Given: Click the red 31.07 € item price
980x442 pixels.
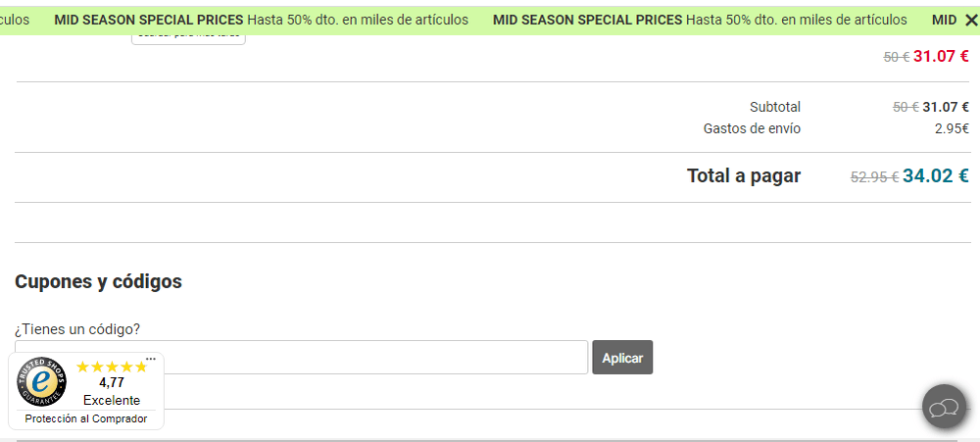Looking at the screenshot, I should (x=941, y=56).
